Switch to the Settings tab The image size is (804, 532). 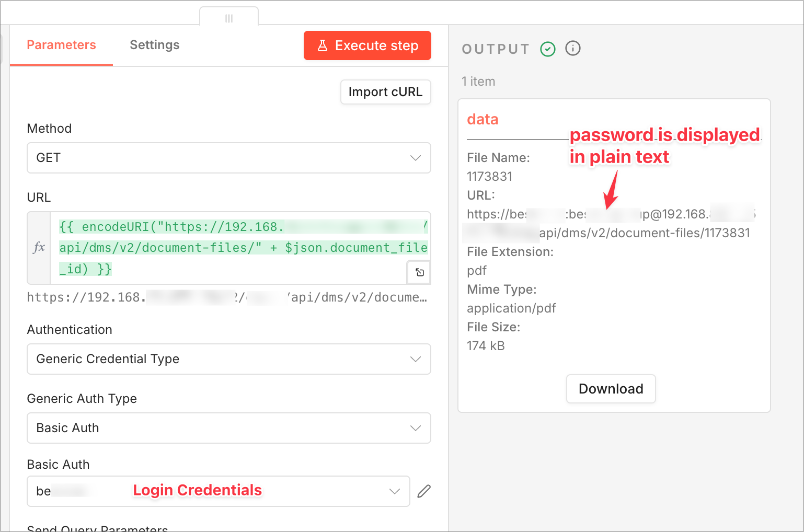pos(154,45)
